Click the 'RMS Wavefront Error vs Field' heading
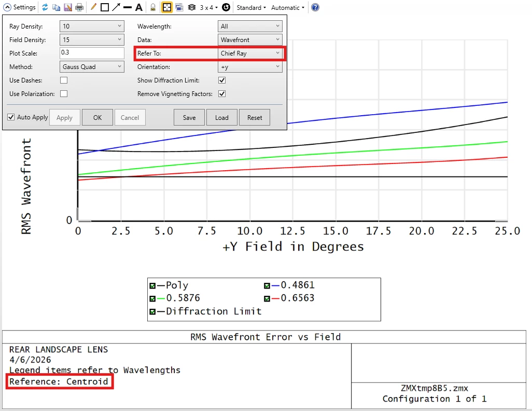This screenshot has width=532, height=411. point(265,337)
